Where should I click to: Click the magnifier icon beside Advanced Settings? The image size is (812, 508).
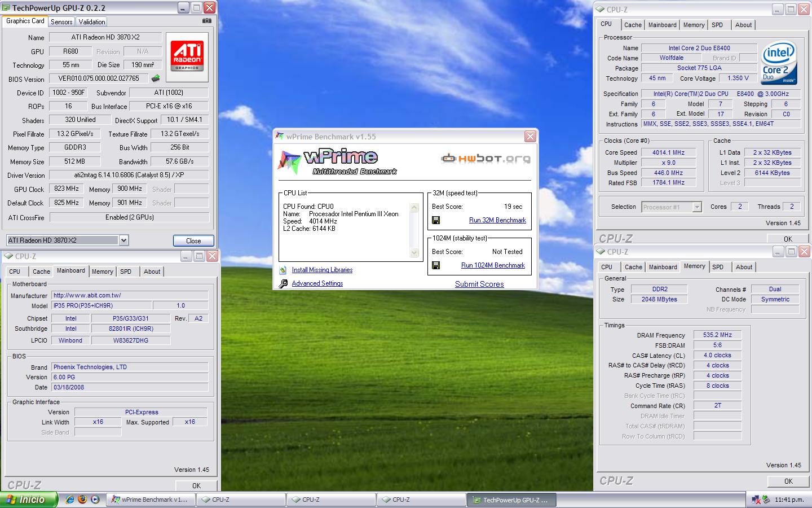click(283, 283)
